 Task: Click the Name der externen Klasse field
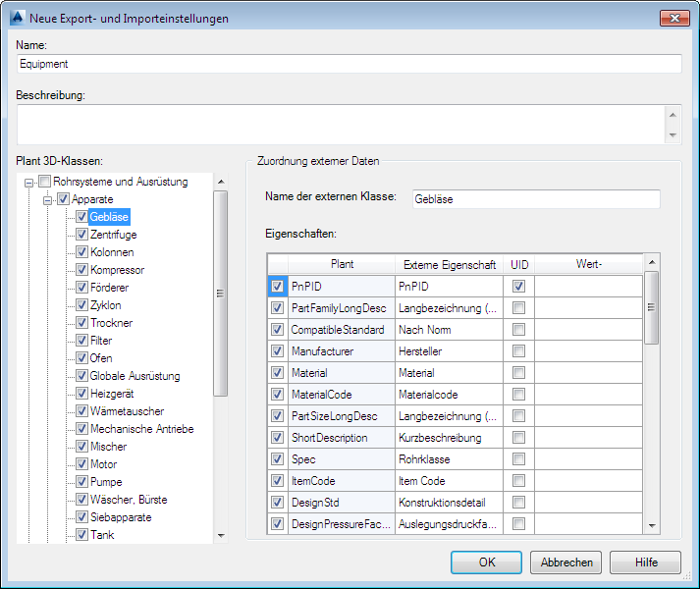[536, 199]
